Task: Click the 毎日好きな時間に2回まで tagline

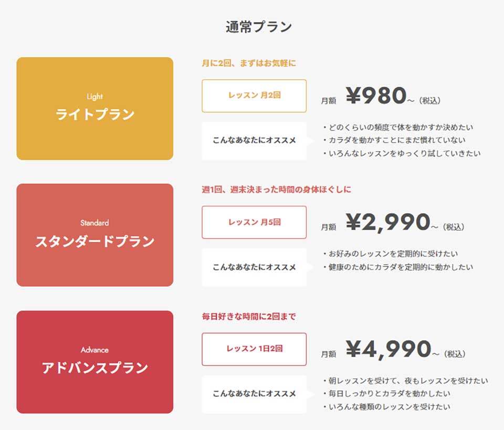Action: point(249,317)
